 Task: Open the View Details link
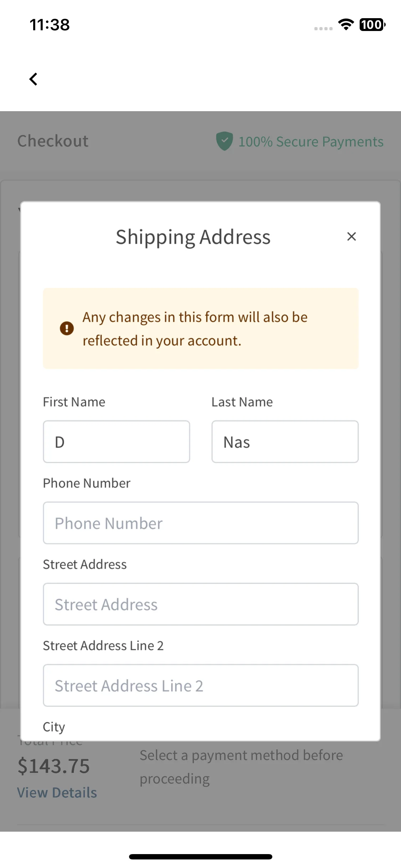57,793
